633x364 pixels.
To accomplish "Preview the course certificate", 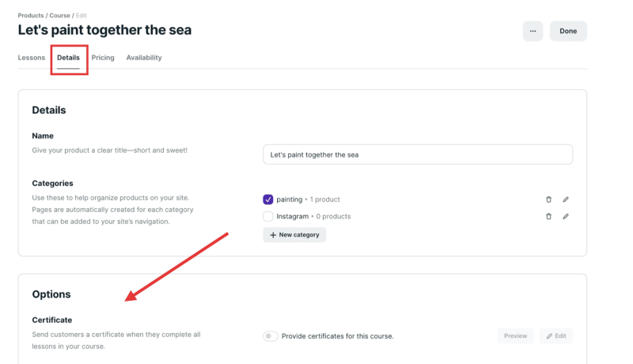I will (x=515, y=336).
